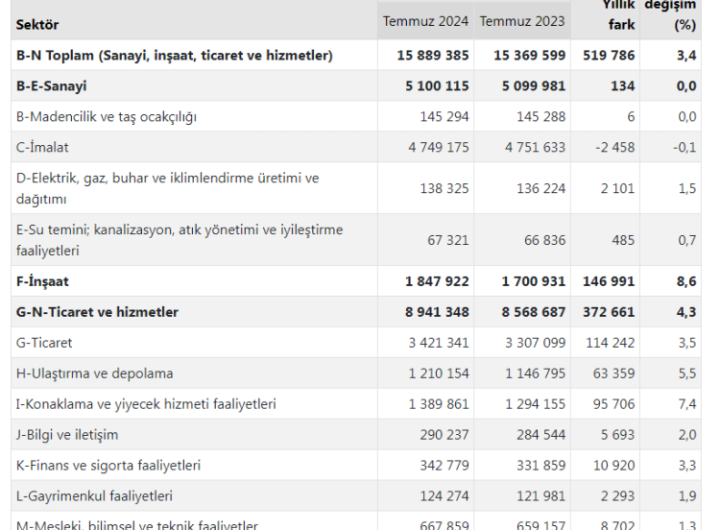Click the F-İnşaat row label
720x530 pixels.
pos(42,282)
